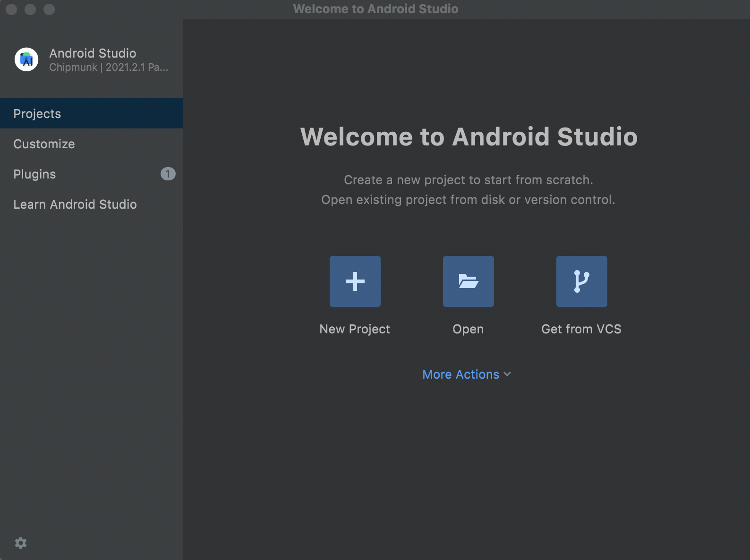
Task: Open a project with the folder icon
Action: 469,281
